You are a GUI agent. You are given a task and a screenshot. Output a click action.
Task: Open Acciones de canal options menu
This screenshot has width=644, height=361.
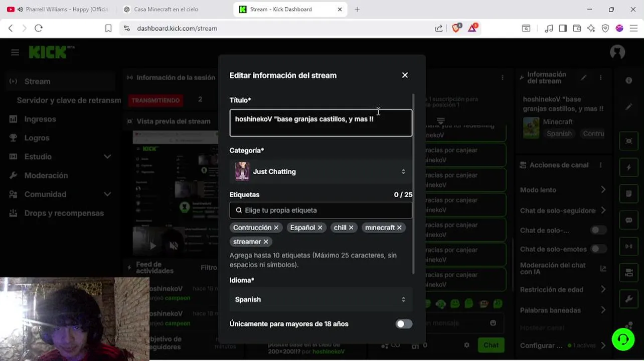pos(600,165)
